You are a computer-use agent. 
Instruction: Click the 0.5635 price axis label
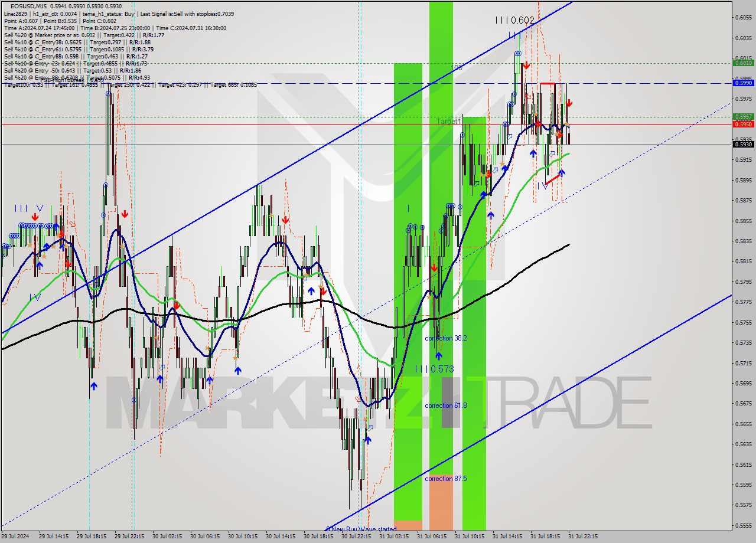point(743,444)
